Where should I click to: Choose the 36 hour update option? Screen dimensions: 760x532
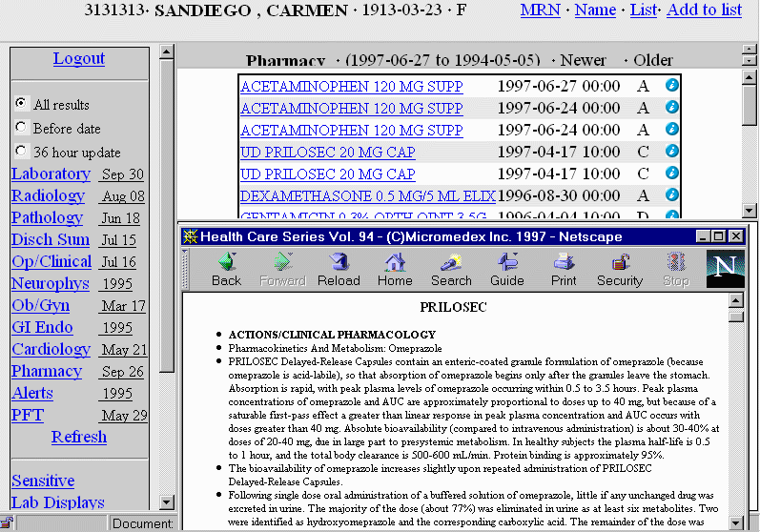pyautogui.click(x=22, y=151)
